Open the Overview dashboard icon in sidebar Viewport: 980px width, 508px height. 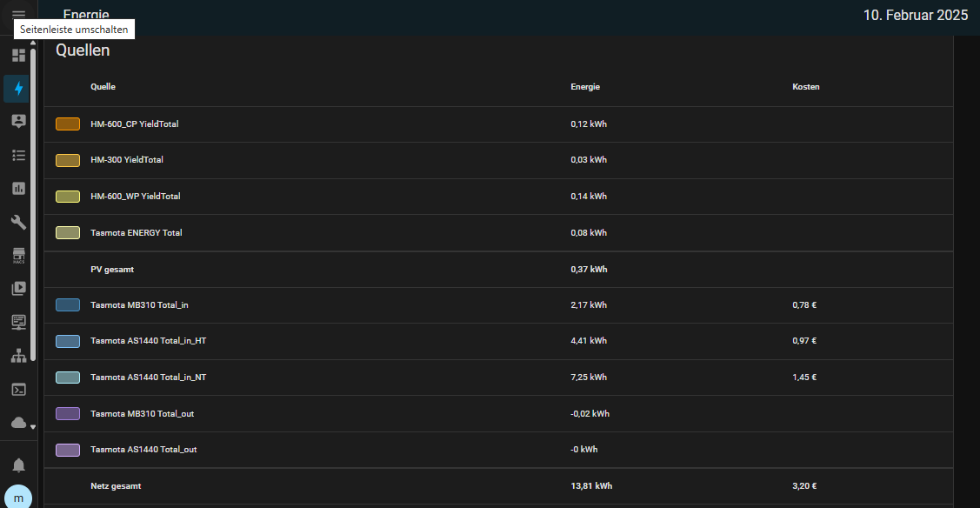(x=18, y=56)
